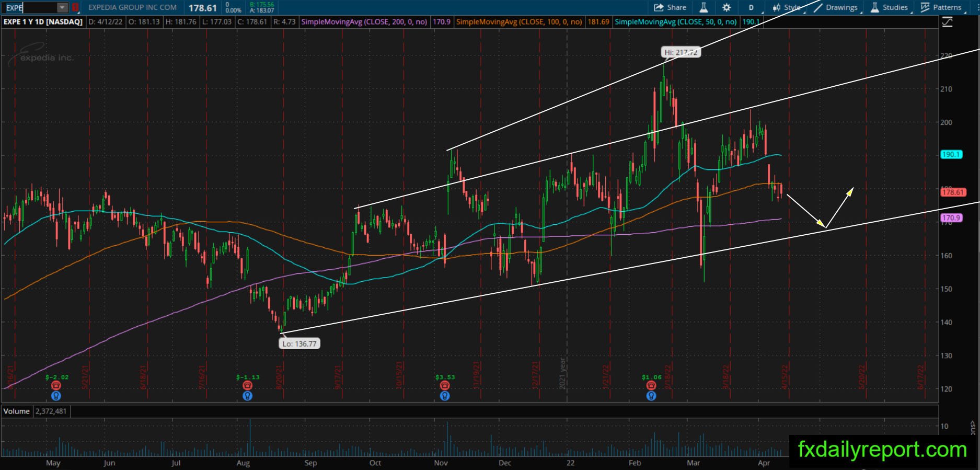980x470 pixels.
Task: Click the chart scale icon below Patterns
Action: click(x=947, y=22)
